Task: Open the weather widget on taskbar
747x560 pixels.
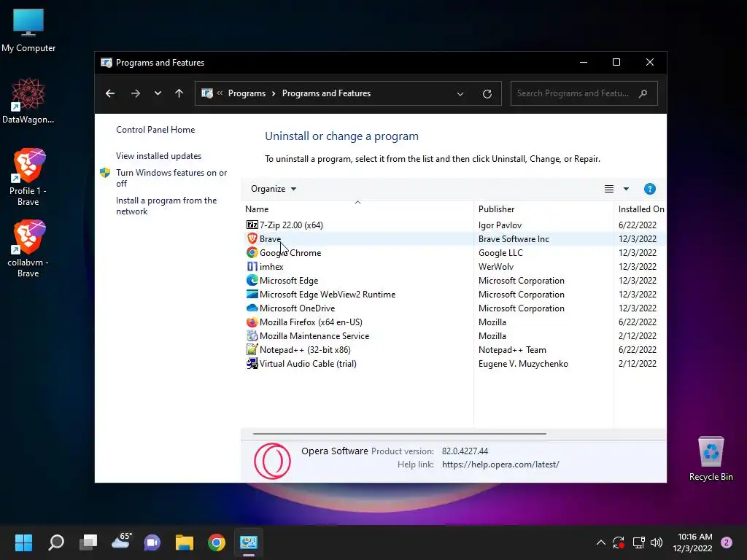Action: (x=121, y=541)
